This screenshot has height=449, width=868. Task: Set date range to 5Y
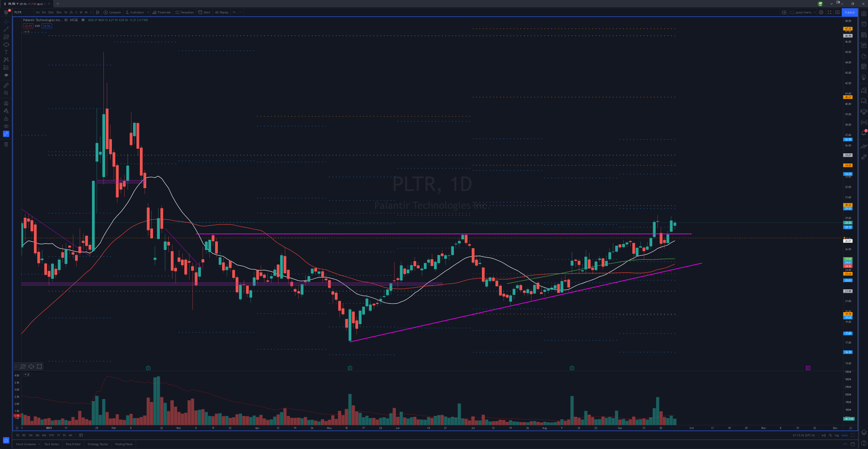click(64, 435)
